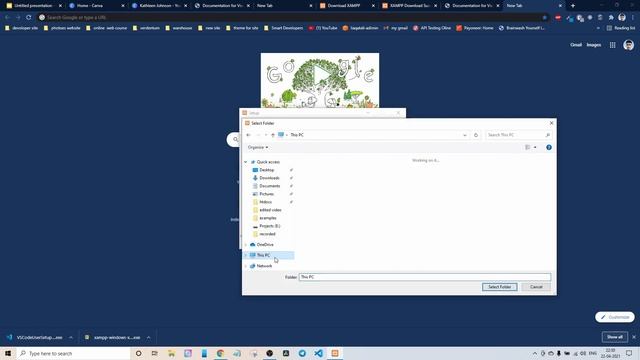Viewport: 640px width, 360px height.
Task: Play the Google Doodle video
Action: pyautogui.click(x=322, y=75)
